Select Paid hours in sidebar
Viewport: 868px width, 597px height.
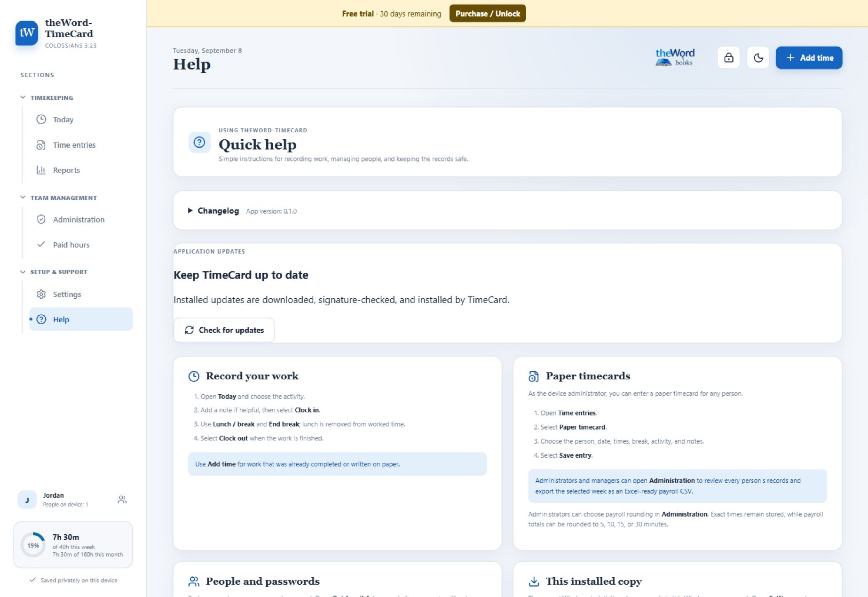(x=81, y=245)
